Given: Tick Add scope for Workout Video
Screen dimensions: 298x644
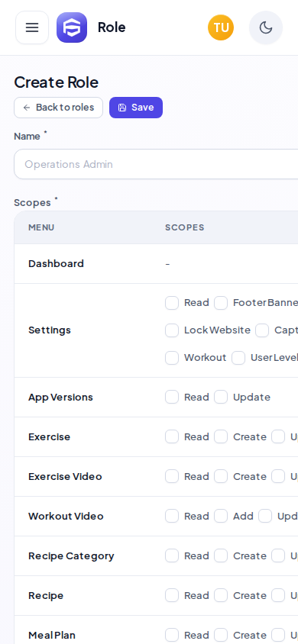Looking at the screenshot, I should click(x=221, y=516).
